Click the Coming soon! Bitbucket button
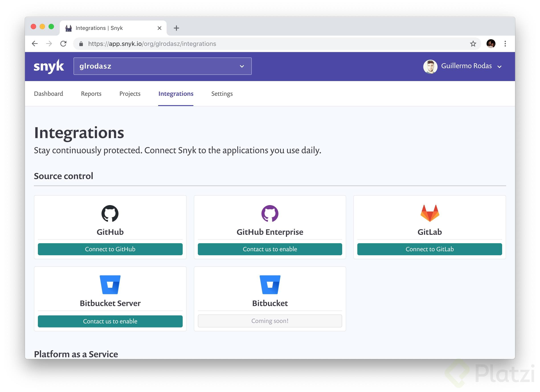The width and height of the screenshot is (540, 392). [x=270, y=321]
